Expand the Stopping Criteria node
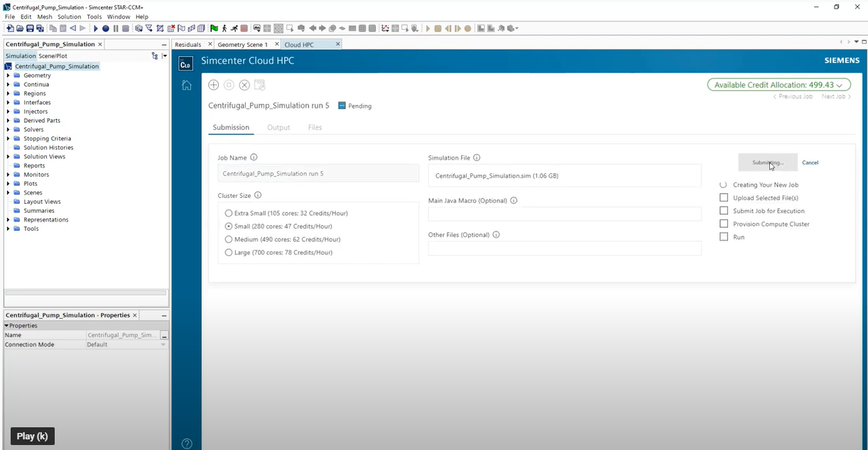 (x=9, y=138)
